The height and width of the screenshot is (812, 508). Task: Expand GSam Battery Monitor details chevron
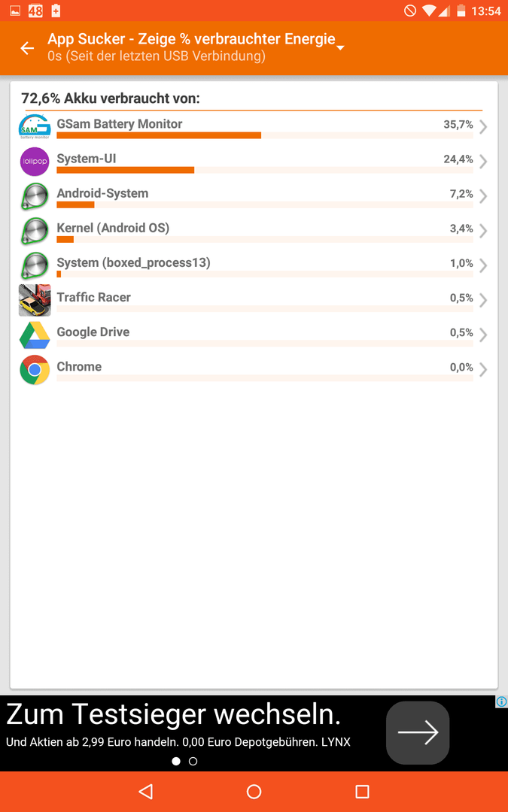tap(483, 127)
